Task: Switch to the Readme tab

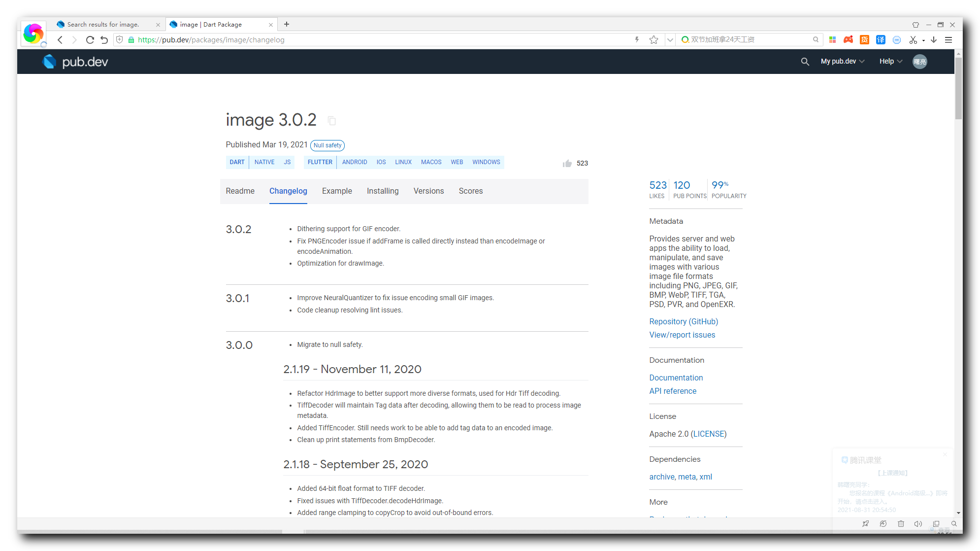Action: pos(240,191)
